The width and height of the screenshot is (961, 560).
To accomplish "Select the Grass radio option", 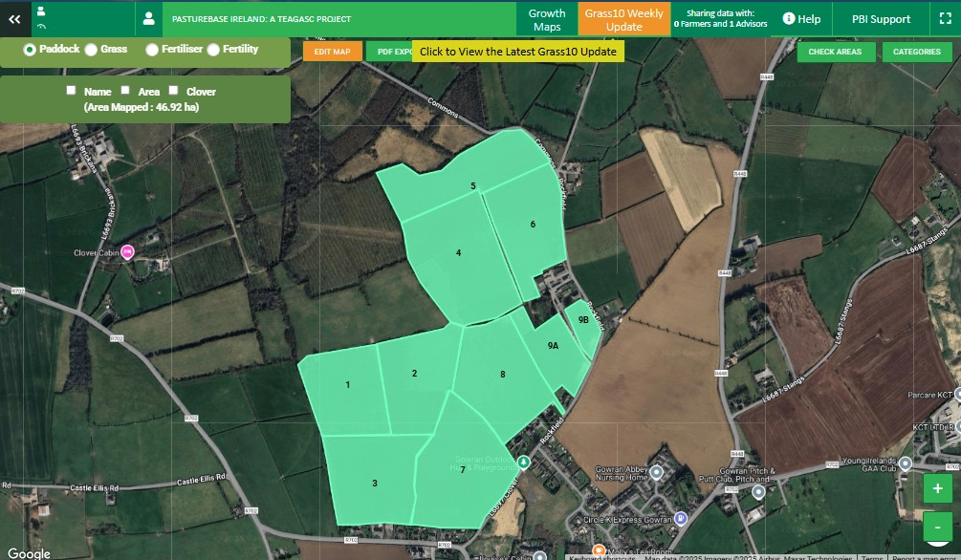I will pyautogui.click(x=92, y=50).
